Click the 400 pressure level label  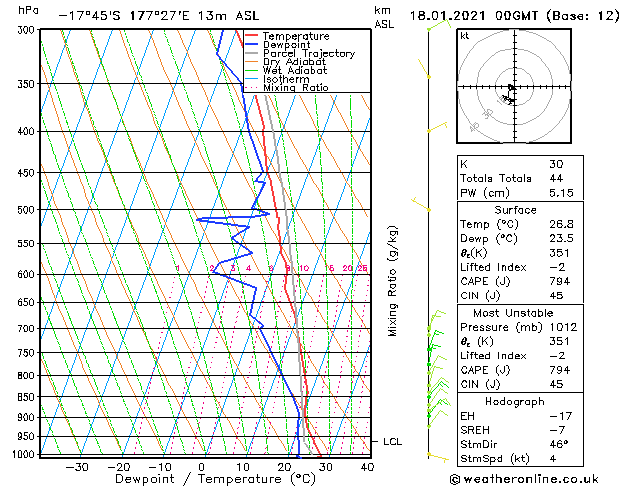point(28,132)
